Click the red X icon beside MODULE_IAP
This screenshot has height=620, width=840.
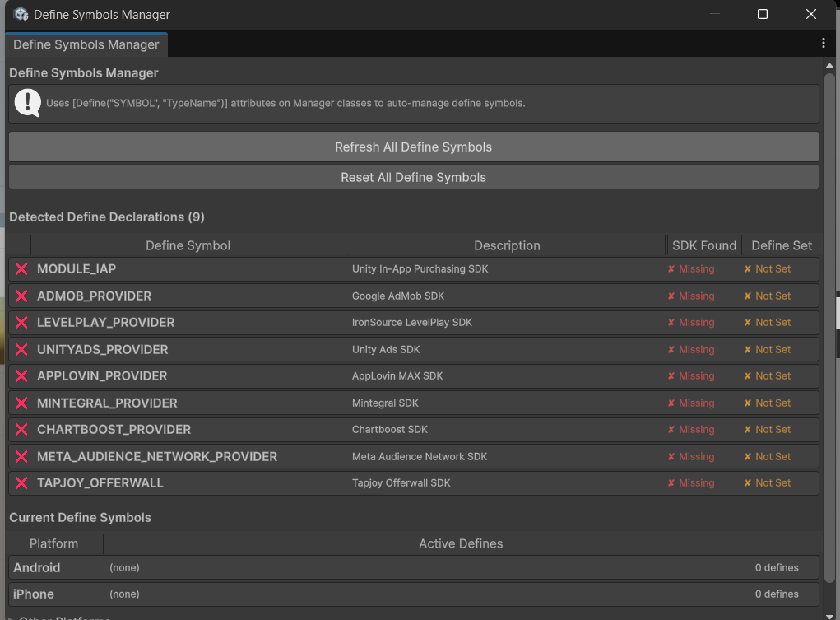pyautogui.click(x=21, y=269)
